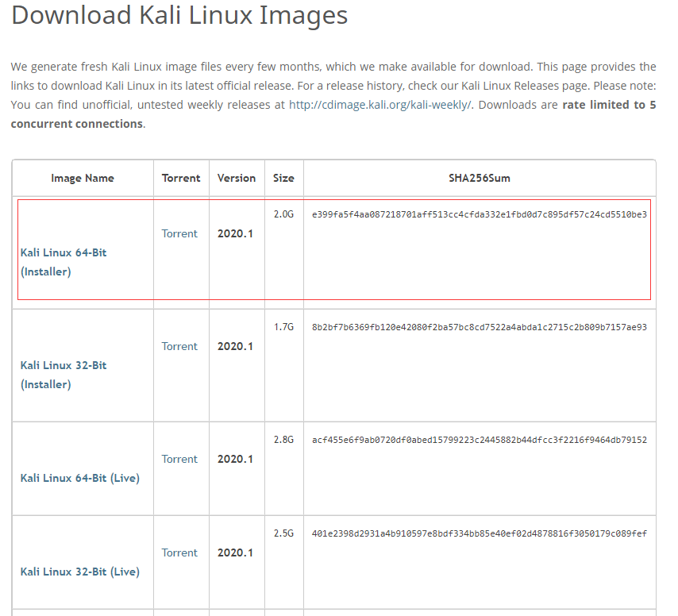Click the Torrent column header
Screen dimensions: 678x616
coord(181,178)
